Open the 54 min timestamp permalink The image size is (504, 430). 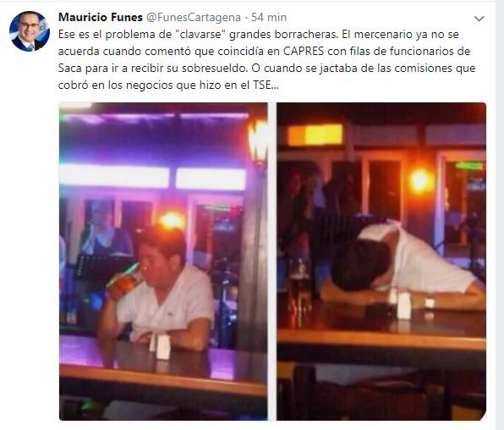tap(269, 18)
